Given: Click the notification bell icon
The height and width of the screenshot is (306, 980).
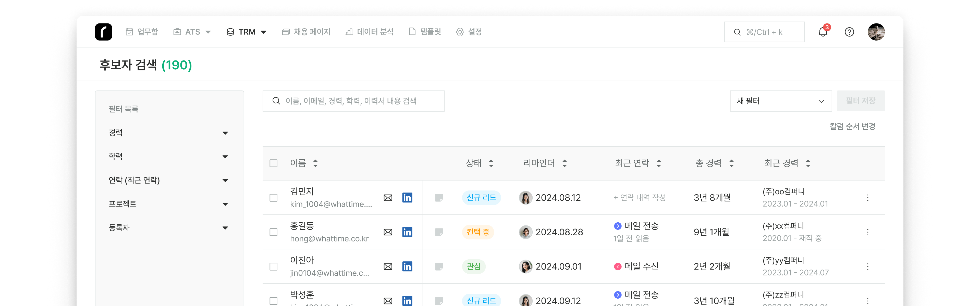Looking at the screenshot, I should [823, 32].
